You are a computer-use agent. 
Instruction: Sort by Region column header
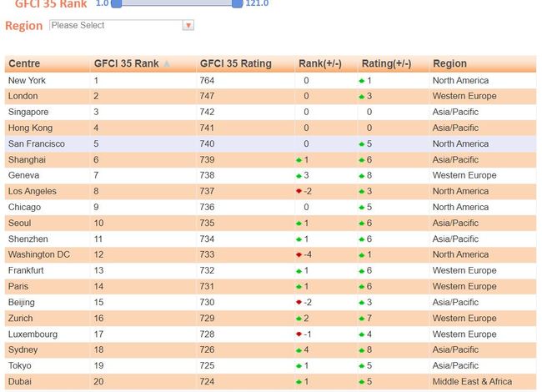(x=449, y=64)
